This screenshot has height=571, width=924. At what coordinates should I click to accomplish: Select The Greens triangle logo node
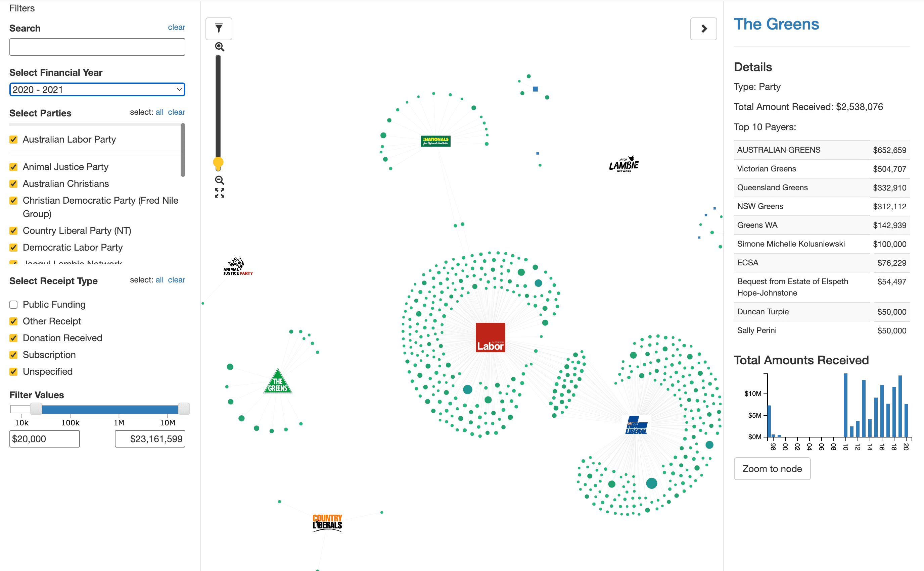point(278,381)
